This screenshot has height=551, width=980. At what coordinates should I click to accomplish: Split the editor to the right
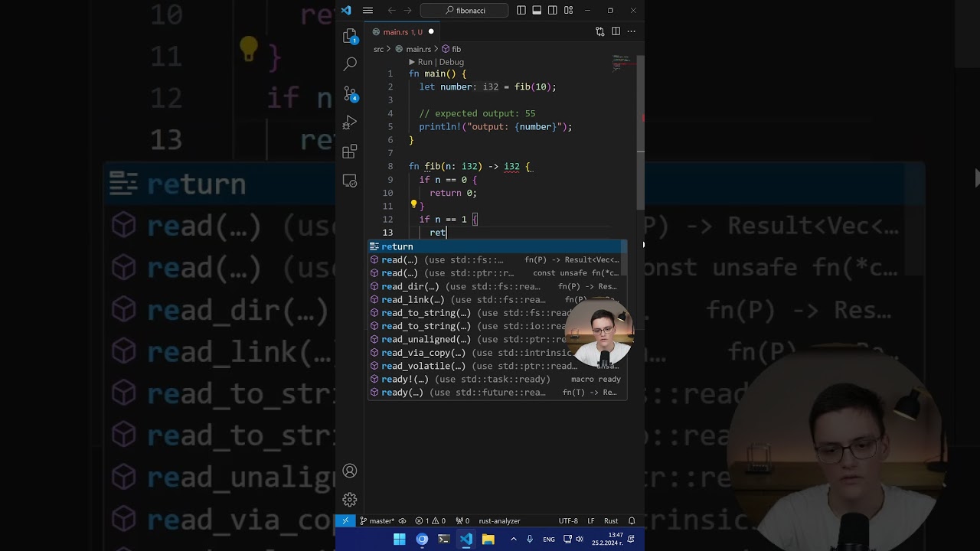coord(616,31)
